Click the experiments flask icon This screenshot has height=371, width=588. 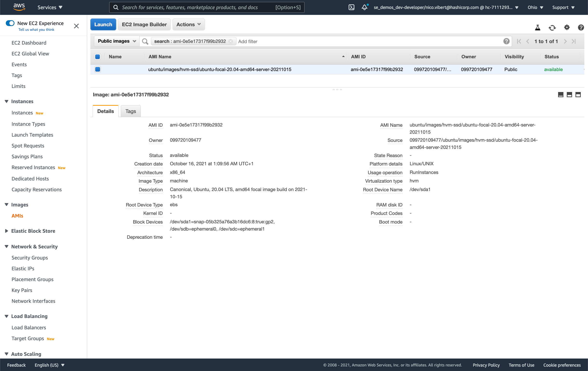[537, 27]
